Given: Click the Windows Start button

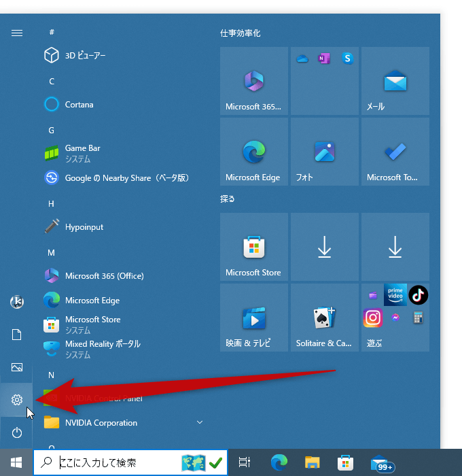Looking at the screenshot, I should point(16,462).
